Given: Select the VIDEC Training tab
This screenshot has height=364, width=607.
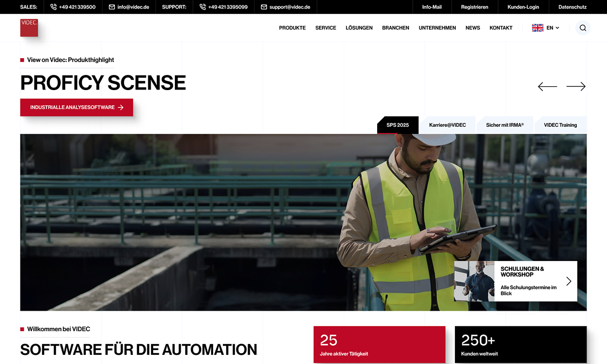Looking at the screenshot, I should pos(560,125).
